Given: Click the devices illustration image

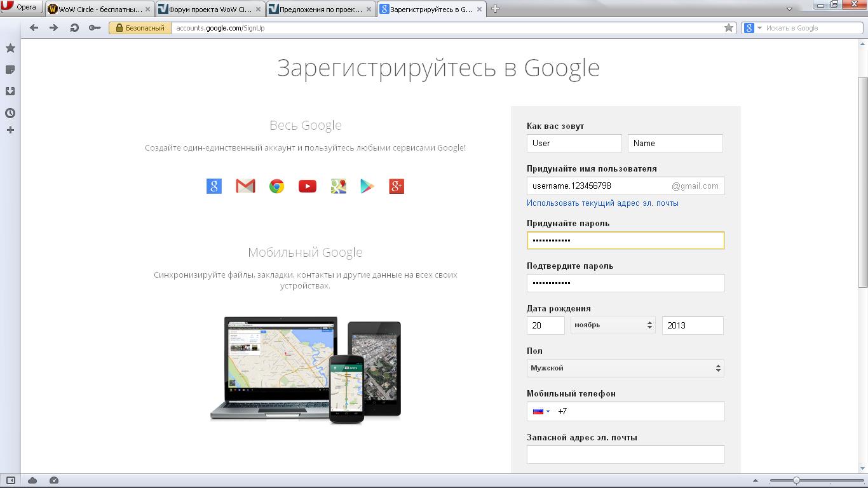Looking at the screenshot, I should tap(306, 370).
